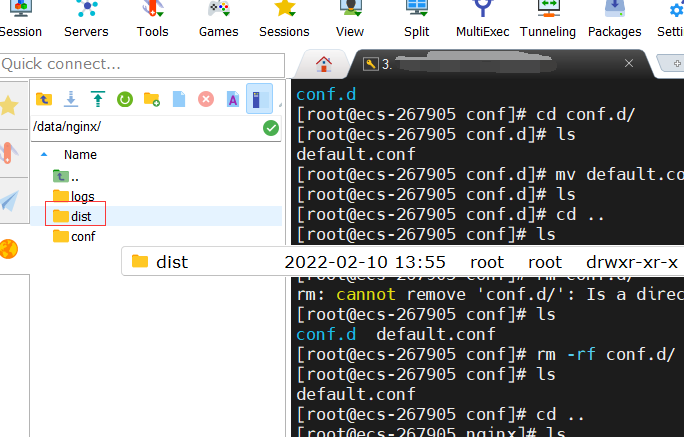The width and height of the screenshot is (684, 437).
Task: Open the Servers toolbar button
Action: (x=86, y=20)
